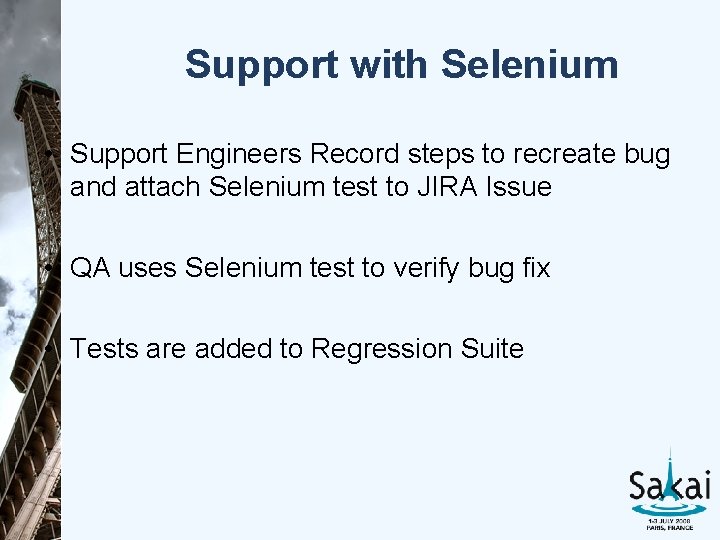Click the Sakai logo in the corner
This screenshot has height=540, width=720.
669,489
